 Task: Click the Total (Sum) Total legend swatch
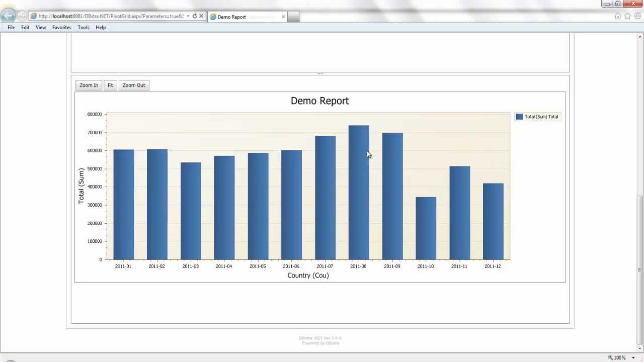pyautogui.click(x=520, y=117)
